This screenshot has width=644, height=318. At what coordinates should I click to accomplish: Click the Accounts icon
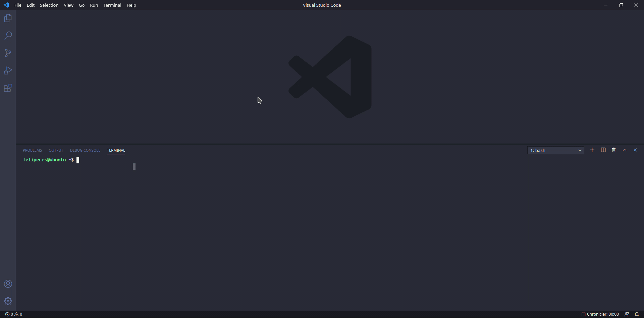8,284
